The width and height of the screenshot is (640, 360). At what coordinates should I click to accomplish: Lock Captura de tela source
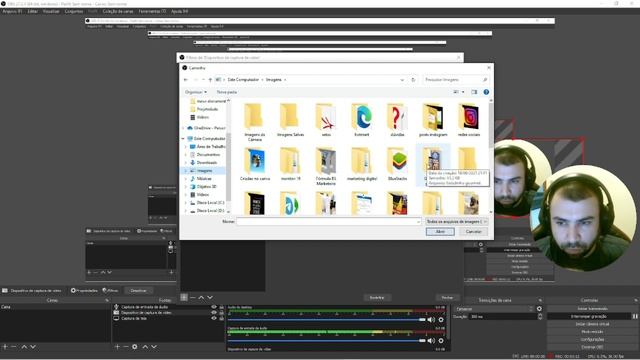(x=222, y=318)
